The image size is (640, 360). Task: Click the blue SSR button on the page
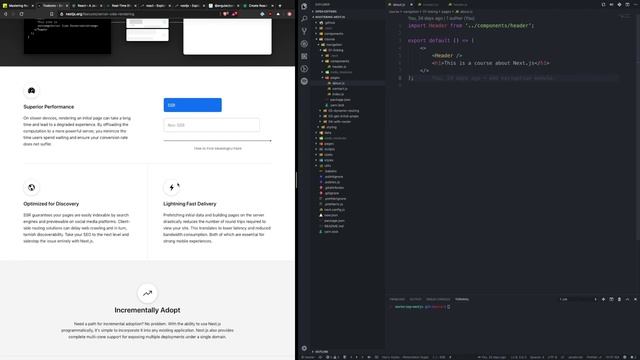tap(193, 105)
